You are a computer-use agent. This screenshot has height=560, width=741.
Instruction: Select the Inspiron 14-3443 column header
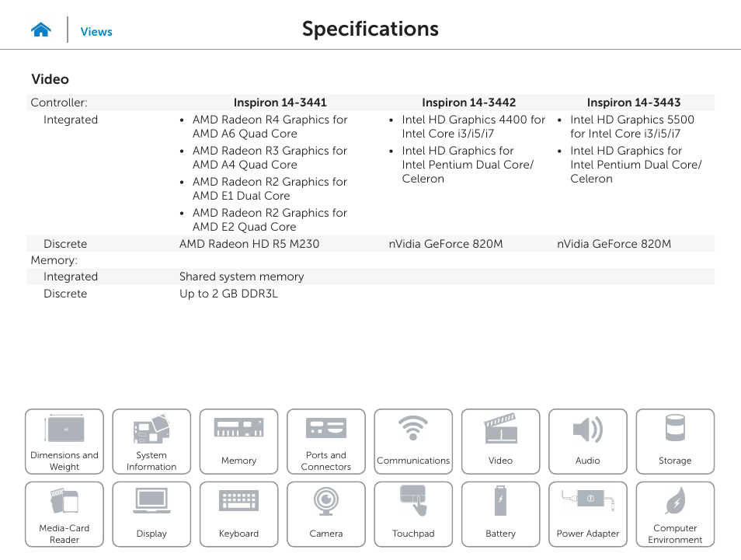[x=634, y=103]
